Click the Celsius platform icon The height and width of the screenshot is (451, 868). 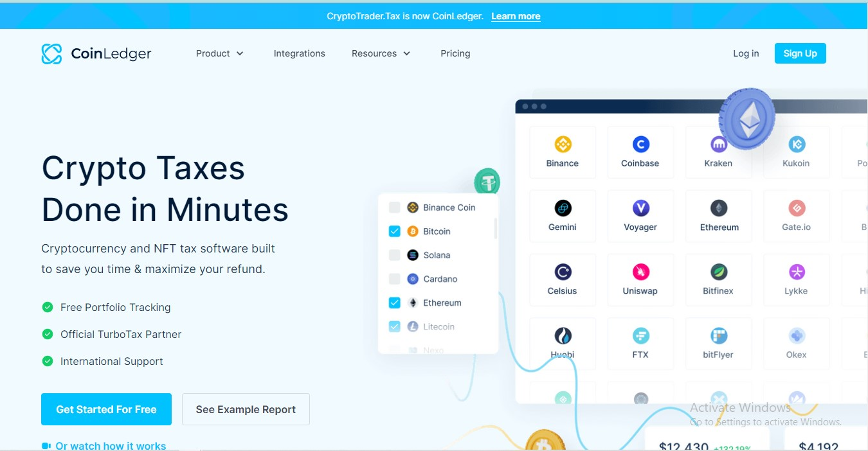[x=563, y=272]
